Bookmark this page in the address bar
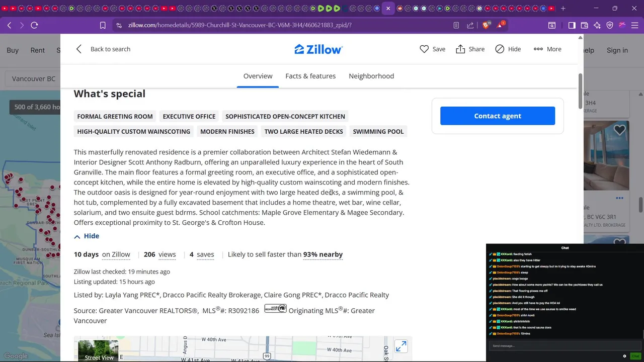This screenshot has width=644, height=362. click(x=103, y=25)
